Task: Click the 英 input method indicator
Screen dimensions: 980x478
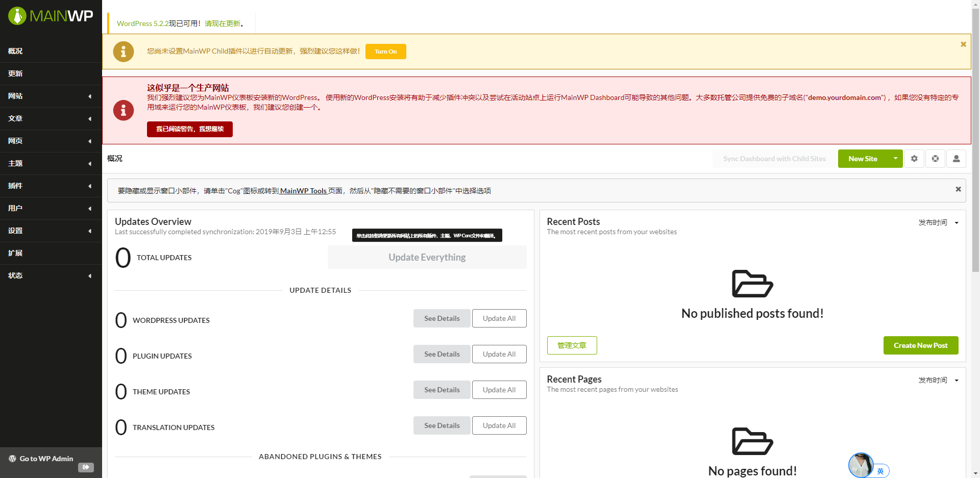Action: pos(880,471)
